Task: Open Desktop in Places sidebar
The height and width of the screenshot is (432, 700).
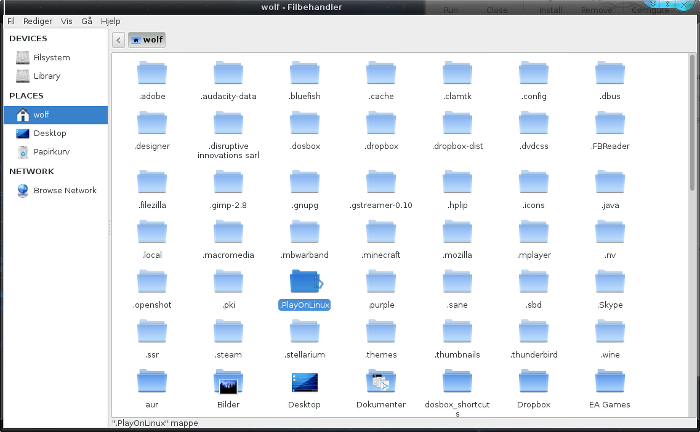Action: pyautogui.click(x=56, y=133)
